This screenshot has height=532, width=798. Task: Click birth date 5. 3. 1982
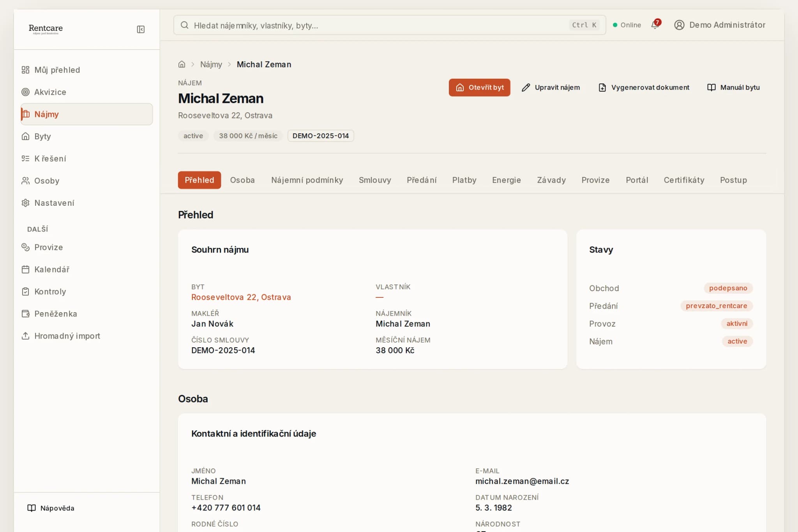(494, 508)
